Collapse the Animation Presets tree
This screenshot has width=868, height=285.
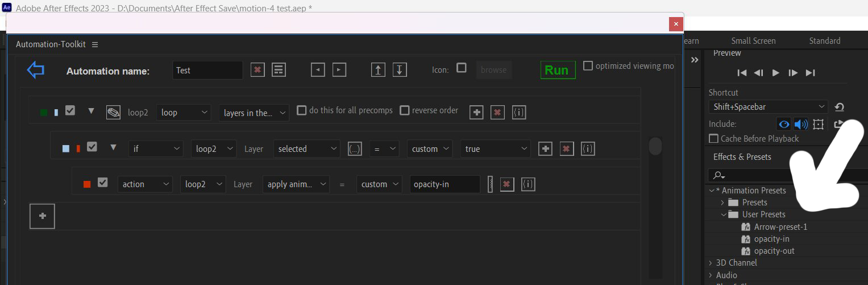click(712, 191)
